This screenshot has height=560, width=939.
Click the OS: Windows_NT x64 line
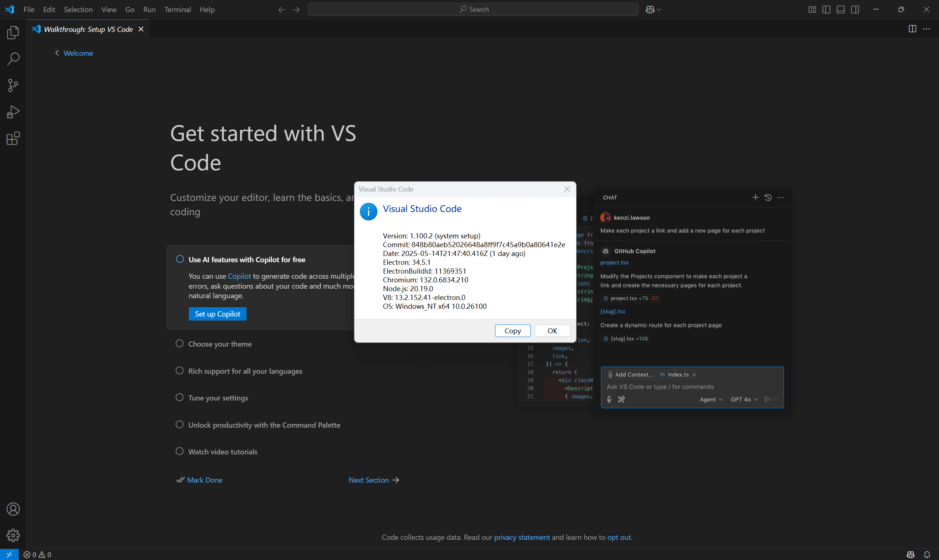click(x=435, y=306)
